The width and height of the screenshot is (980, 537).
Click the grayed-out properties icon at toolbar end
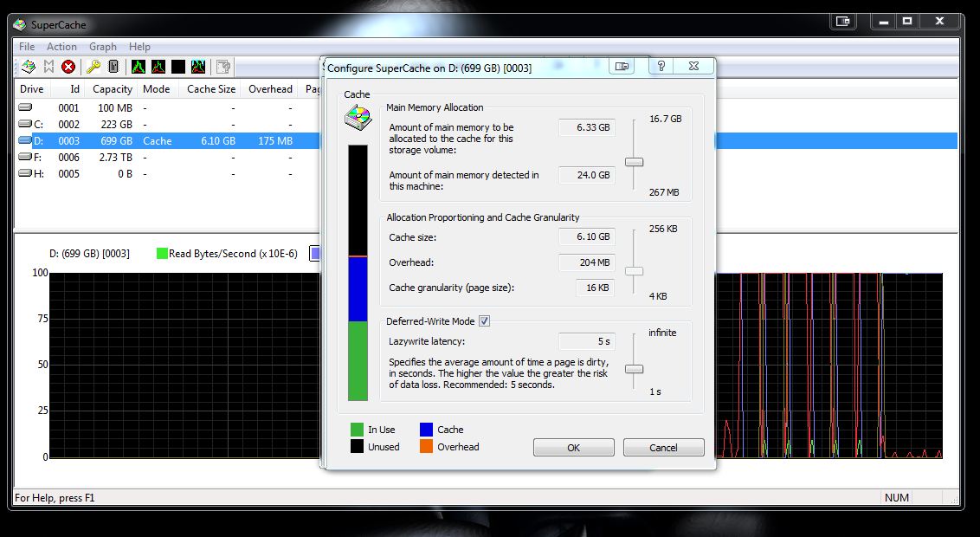point(223,67)
